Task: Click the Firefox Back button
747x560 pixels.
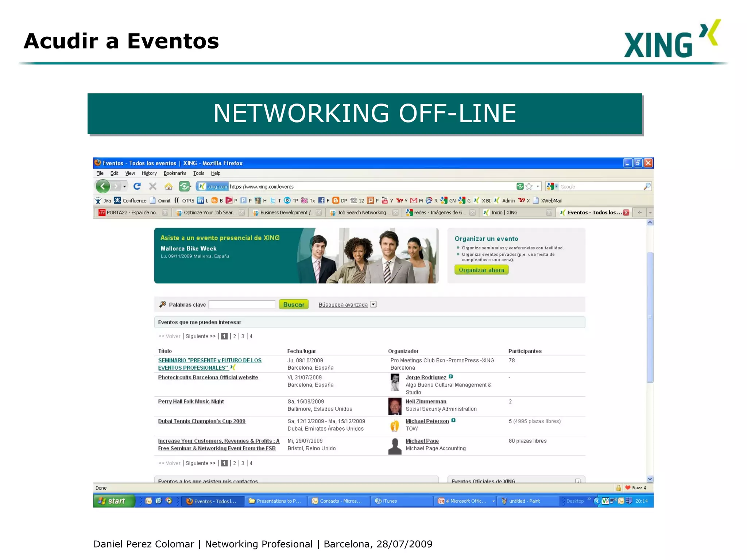Action: click(103, 186)
